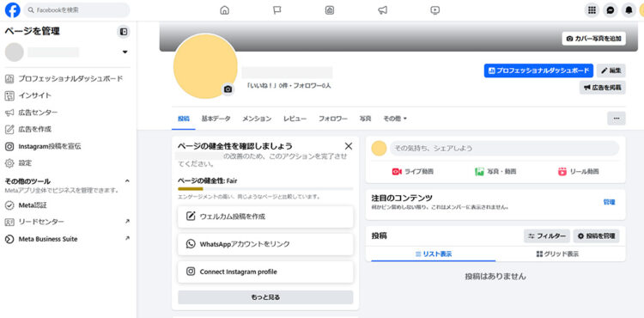Image resolution: width=644 pixels, height=318 pixels.
Task: Click Connect Instagram profile
Action: (265, 272)
